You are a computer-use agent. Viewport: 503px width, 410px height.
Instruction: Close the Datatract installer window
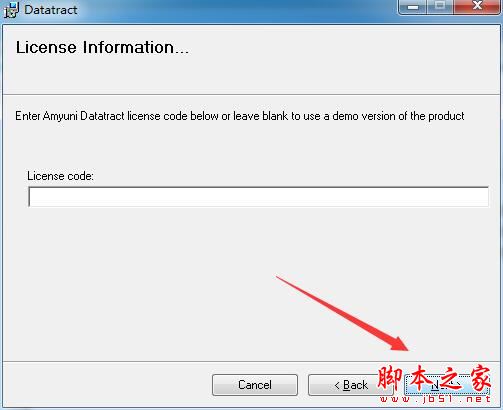tap(477, 6)
